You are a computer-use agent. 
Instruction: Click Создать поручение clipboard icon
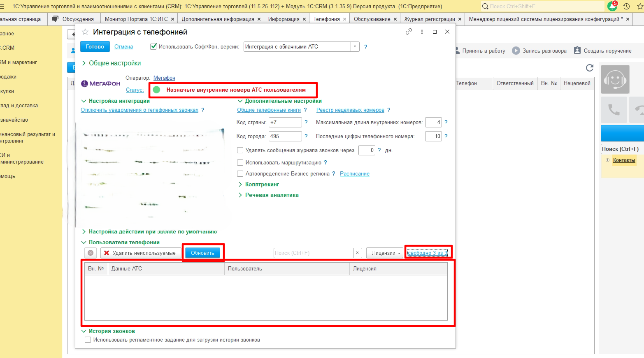(x=577, y=50)
